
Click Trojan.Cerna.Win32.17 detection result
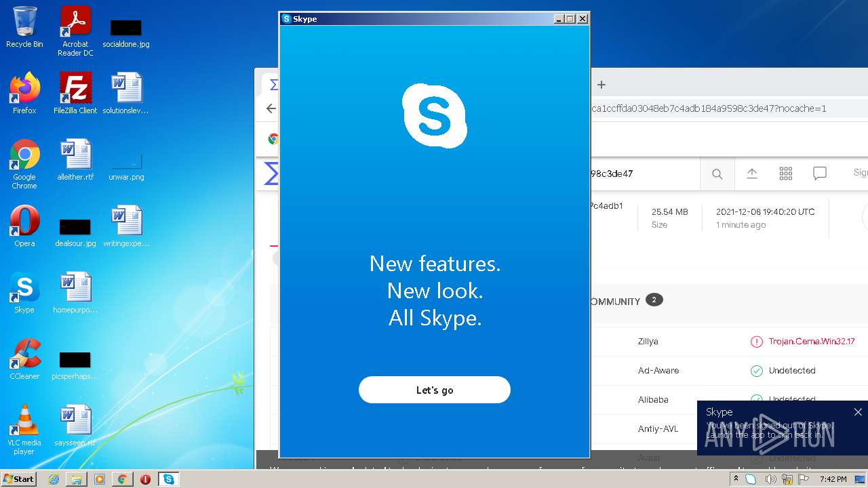[x=811, y=342]
